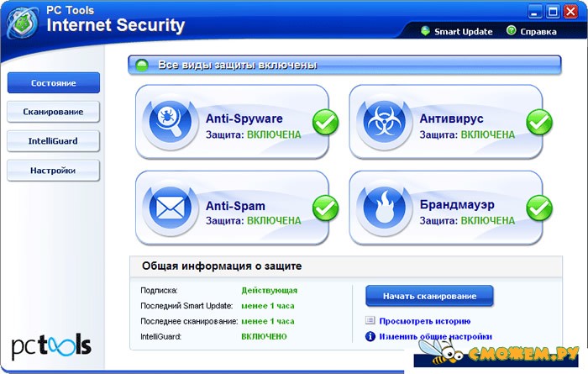Click the PC Tools shield logo icon
The height and width of the screenshot is (374, 588).
pyautogui.click(x=23, y=23)
